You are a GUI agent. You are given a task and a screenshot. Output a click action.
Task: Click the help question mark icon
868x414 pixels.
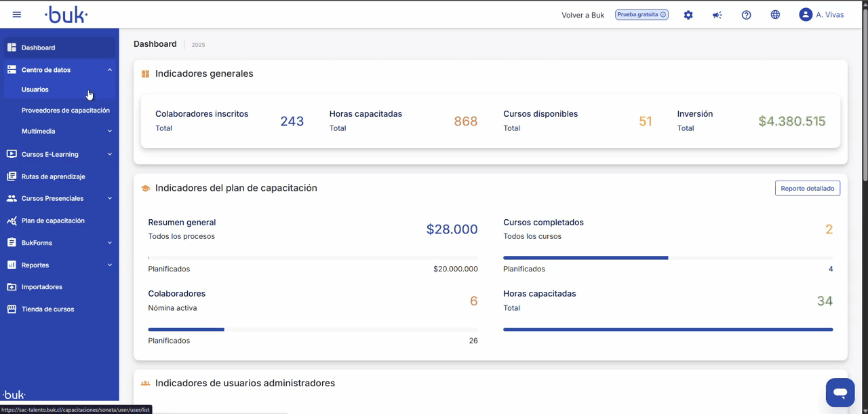(x=746, y=15)
